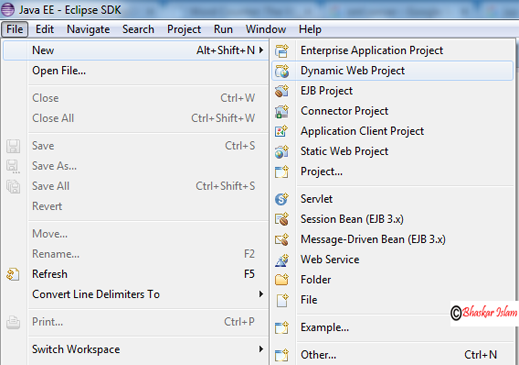Viewport: 519px width, 365px height.
Task: Click the Enterprise Application Project icon
Action: (x=282, y=51)
